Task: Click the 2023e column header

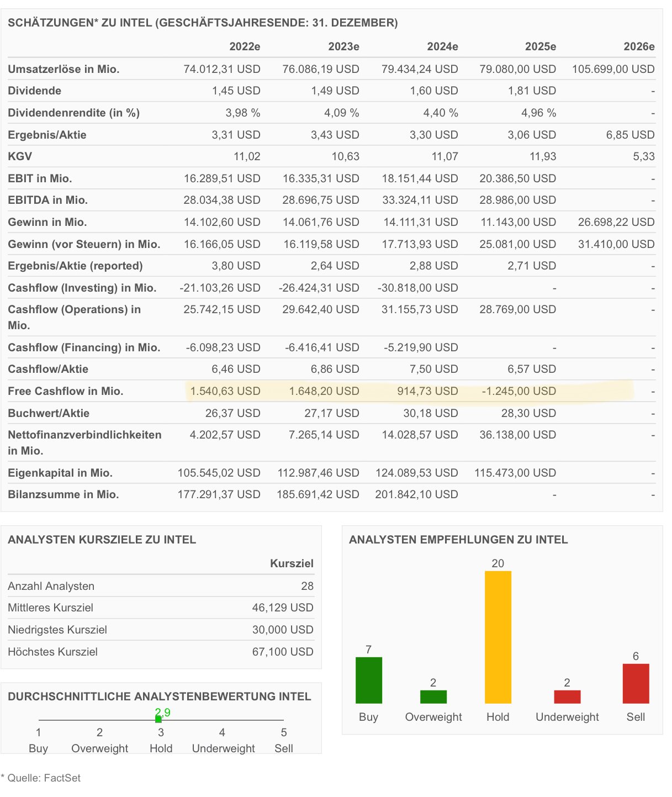Action: [x=343, y=46]
